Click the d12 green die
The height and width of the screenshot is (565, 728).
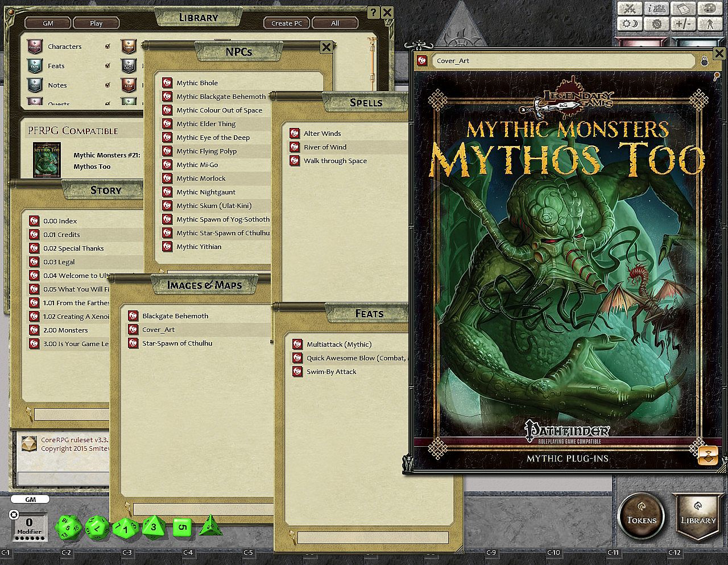tap(97, 527)
